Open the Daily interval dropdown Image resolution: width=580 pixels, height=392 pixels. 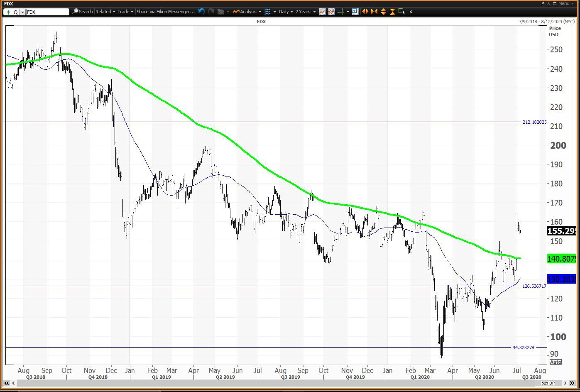click(x=286, y=12)
